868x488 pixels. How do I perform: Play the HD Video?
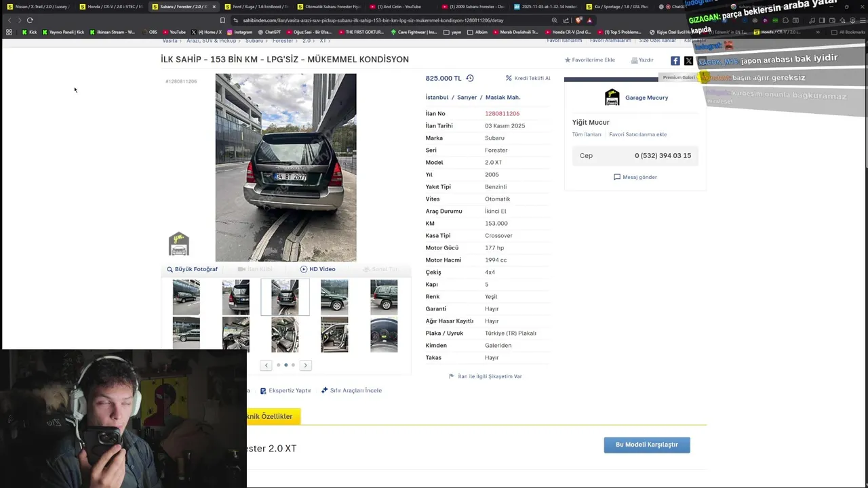pyautogui.click(x=318, y=269)
